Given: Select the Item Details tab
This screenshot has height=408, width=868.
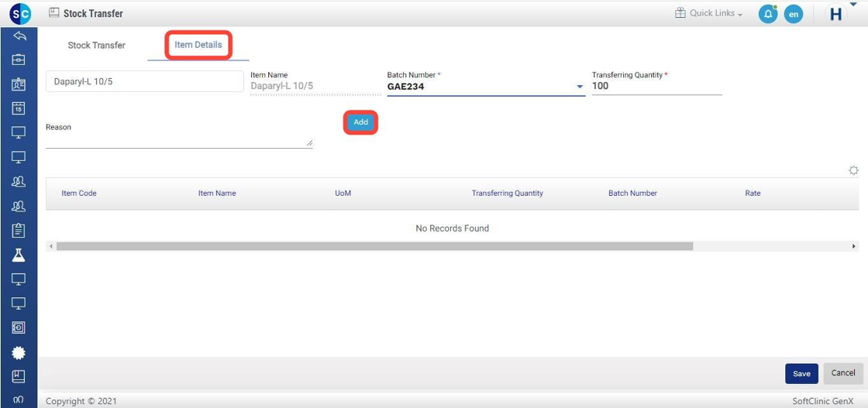Looking at the screenshot, I should 198,45.
